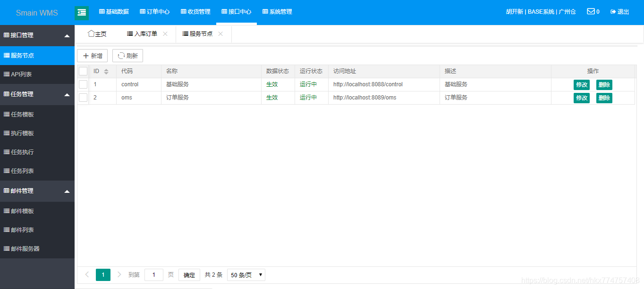Open the 50 条/页 page size dropdown
Viewport: 644px width, 289px height.
[246, 275]
